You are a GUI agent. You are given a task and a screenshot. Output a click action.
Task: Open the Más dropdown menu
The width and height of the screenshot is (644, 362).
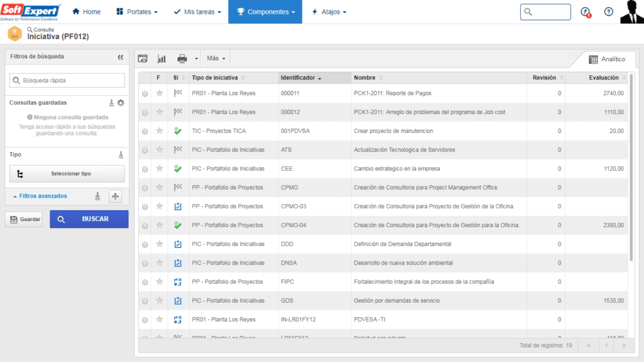(x=216, y=59)
